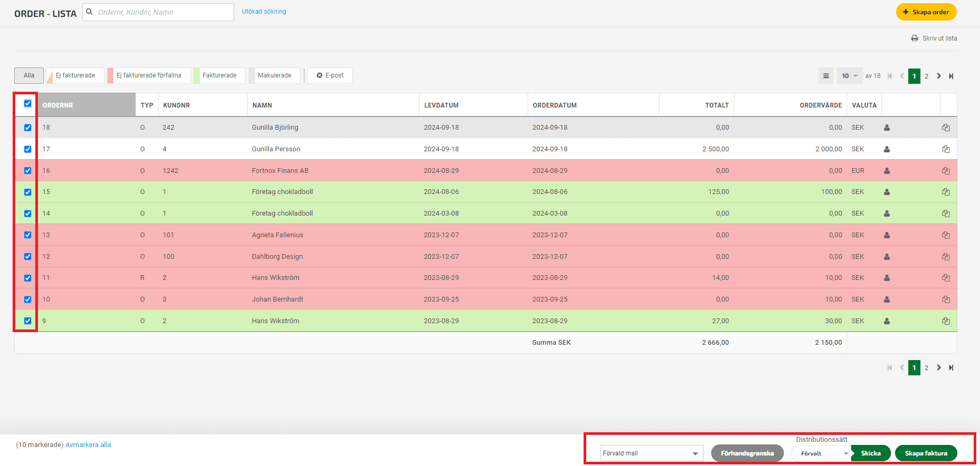
Task: Uncheck order 15 checkbox
Action: point(28,192)
